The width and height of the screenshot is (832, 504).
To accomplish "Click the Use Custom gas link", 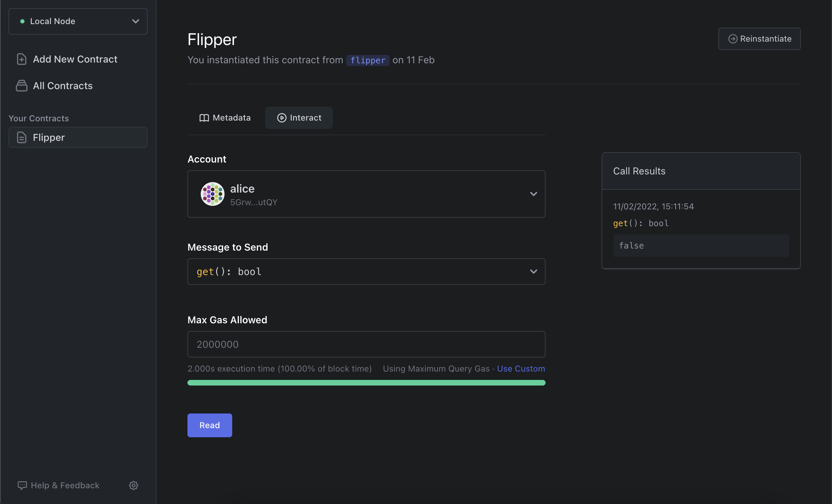I will (521, 368).
